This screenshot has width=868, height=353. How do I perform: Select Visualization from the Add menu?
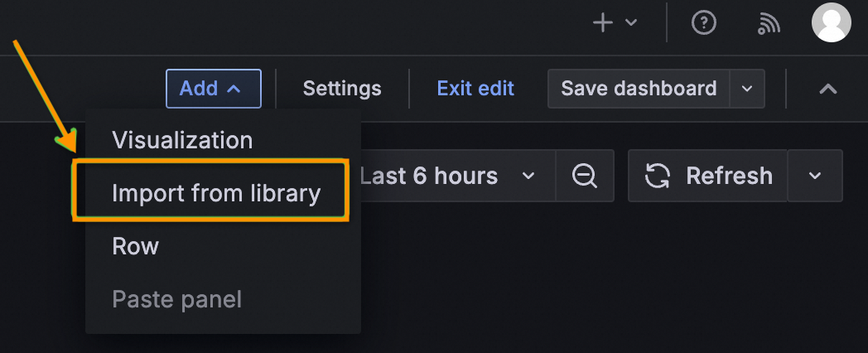[182, 140]
